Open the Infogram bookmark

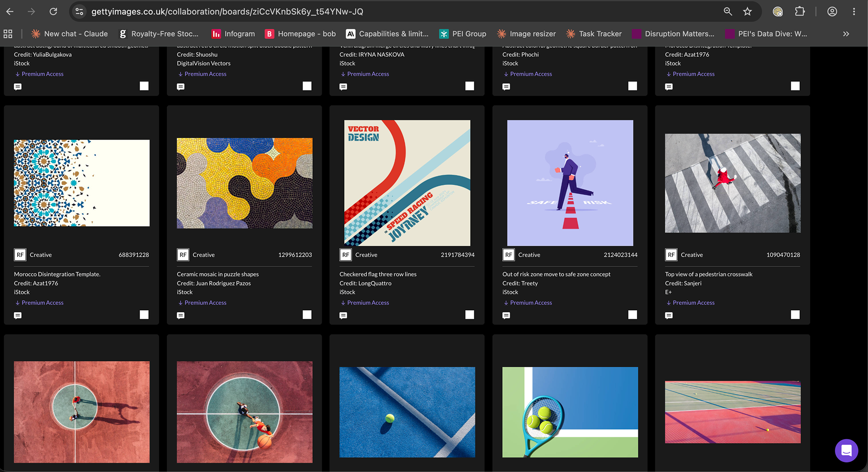(x=233, y=34)
